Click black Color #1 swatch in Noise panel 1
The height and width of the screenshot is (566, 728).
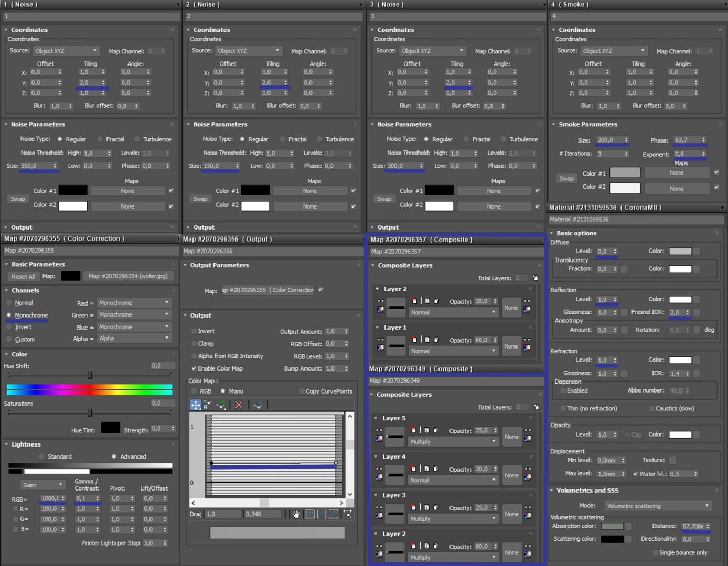pyautogui.click(x=73, y=191)
